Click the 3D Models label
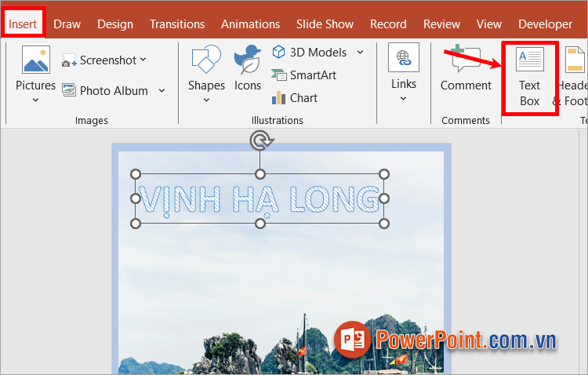 pyautogui.click(x=318, y=53)
